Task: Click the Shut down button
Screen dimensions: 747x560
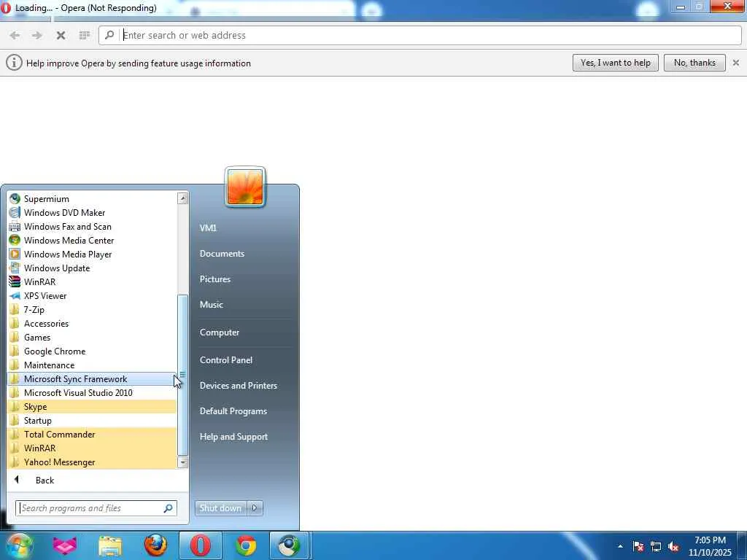Action: pos(220,508)
